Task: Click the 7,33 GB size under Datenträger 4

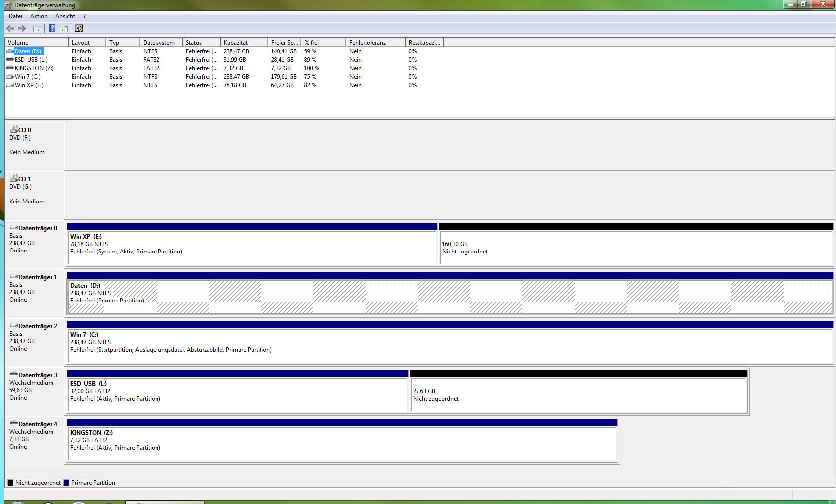Action: click(19, 439)
